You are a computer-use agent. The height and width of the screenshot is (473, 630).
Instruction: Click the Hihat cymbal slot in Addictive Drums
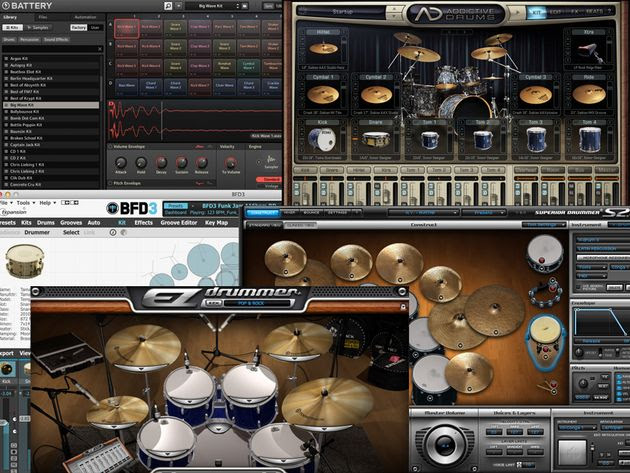pos(323,49)
